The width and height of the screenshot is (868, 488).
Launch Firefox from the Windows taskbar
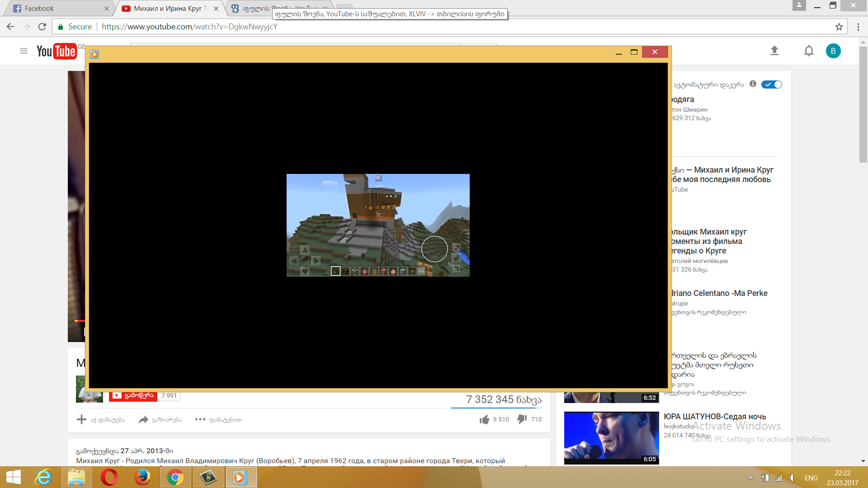click(142, 477)
